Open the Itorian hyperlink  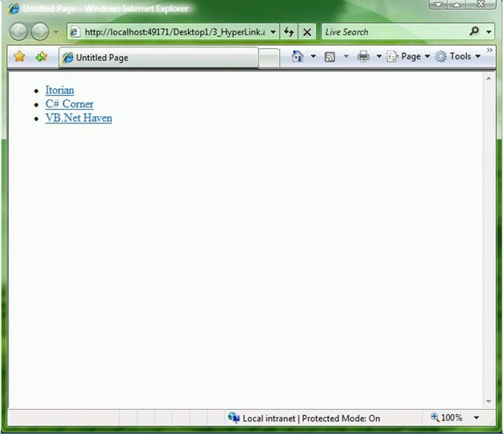click(x=60, y=90)
